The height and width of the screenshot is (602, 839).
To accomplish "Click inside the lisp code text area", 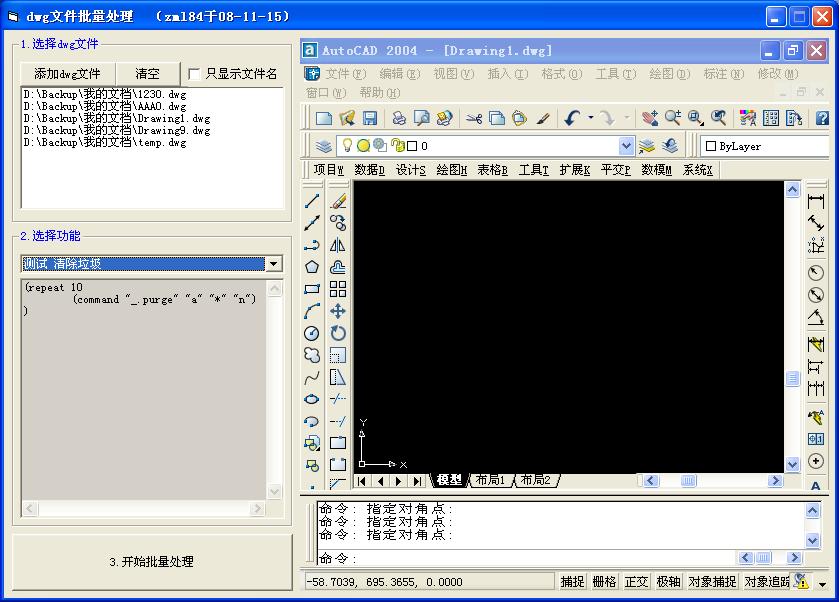I will [143, 390].
